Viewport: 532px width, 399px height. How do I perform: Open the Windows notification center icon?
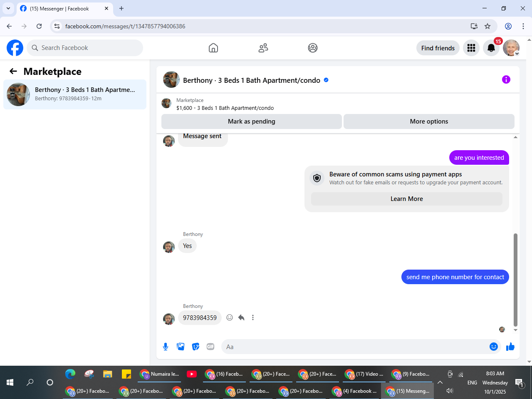point(519,382)
